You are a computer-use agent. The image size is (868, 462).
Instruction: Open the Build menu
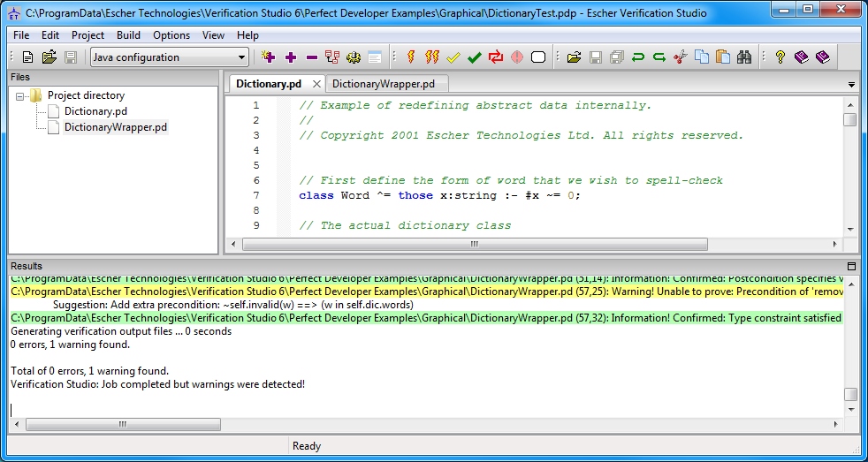pyautogui.click(x=128, y=35)
